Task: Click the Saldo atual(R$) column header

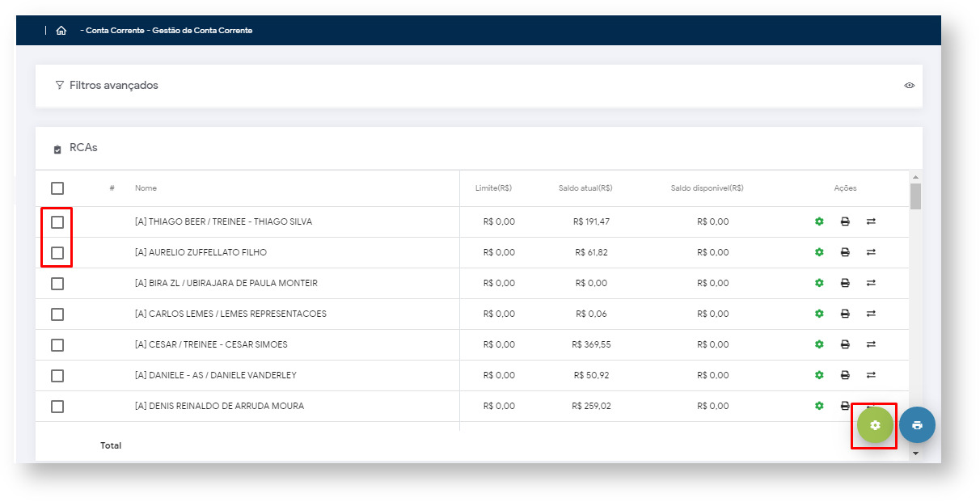Action: click(585, 188)
